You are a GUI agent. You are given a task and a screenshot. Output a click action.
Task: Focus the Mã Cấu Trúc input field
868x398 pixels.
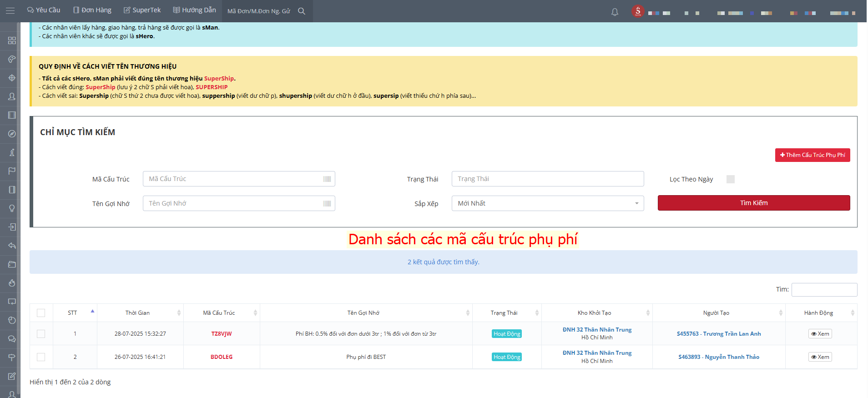click(x=239, y=179)
